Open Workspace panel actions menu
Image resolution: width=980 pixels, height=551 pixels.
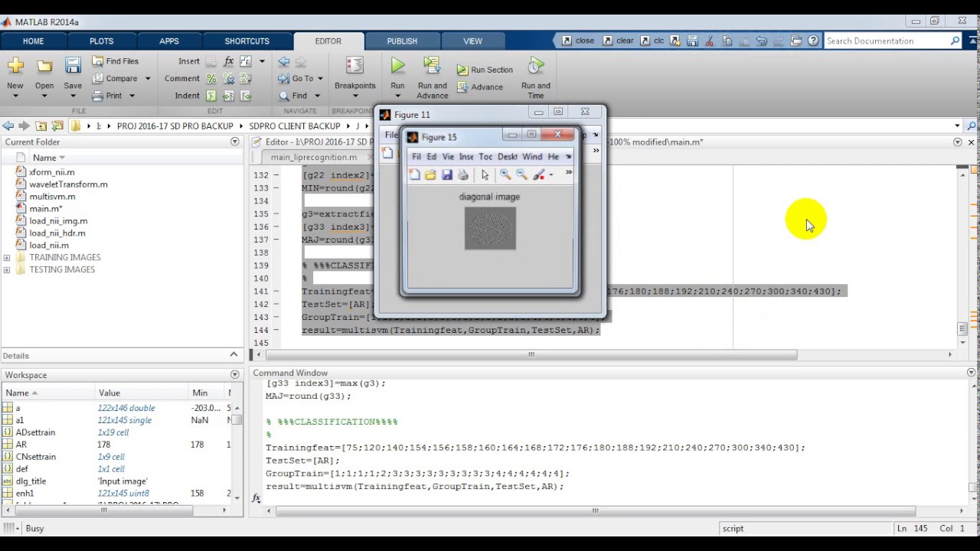pyautogui.click(x=235, y=375)
